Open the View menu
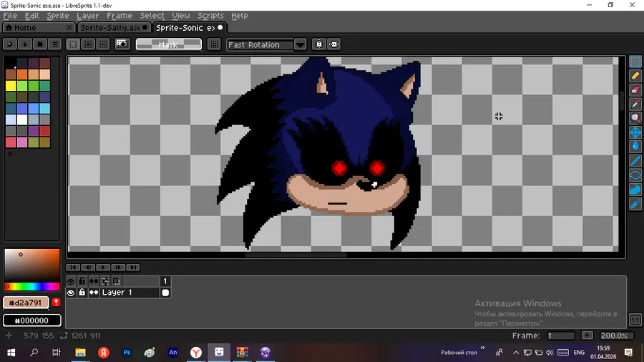Image resolution: width=644 pixels, height=362 pixels. click(x=181, y=16)
